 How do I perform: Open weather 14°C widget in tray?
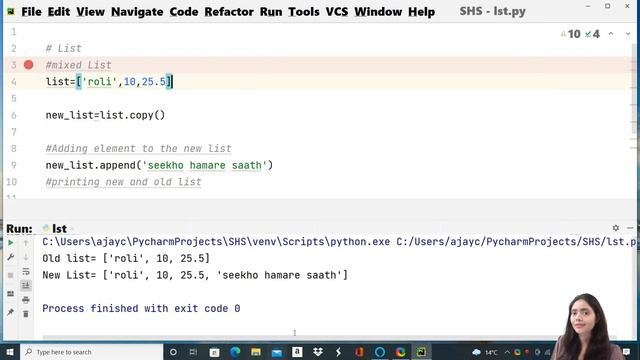pyautogui.click(x=485, y=352)
